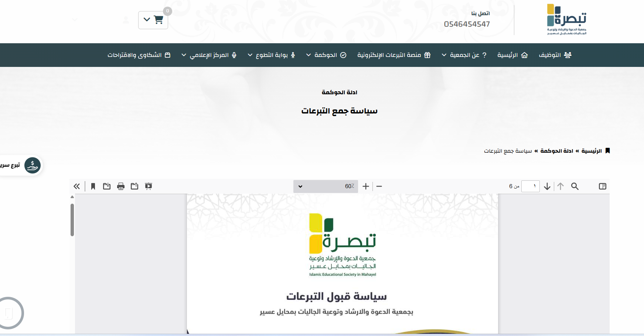This screenshot has width=644, height=336.
Task: Open the shopping cart dropdown
Action: point(153,20)
